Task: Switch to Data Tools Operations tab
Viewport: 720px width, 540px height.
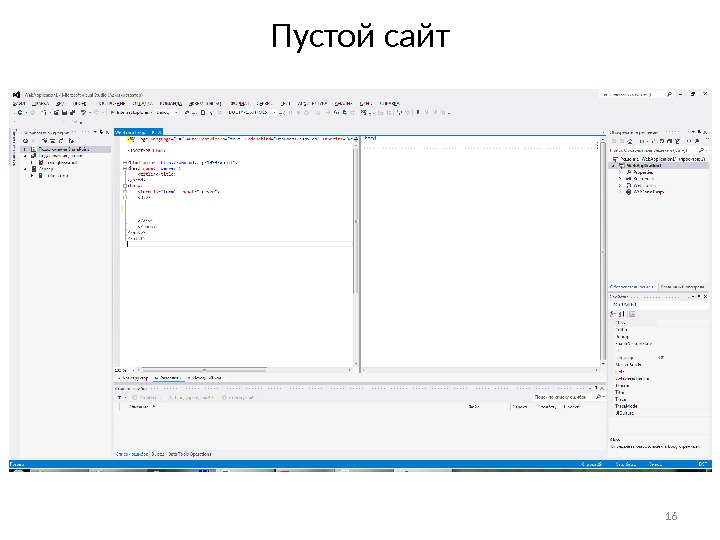Action: [x=189, y=454]
